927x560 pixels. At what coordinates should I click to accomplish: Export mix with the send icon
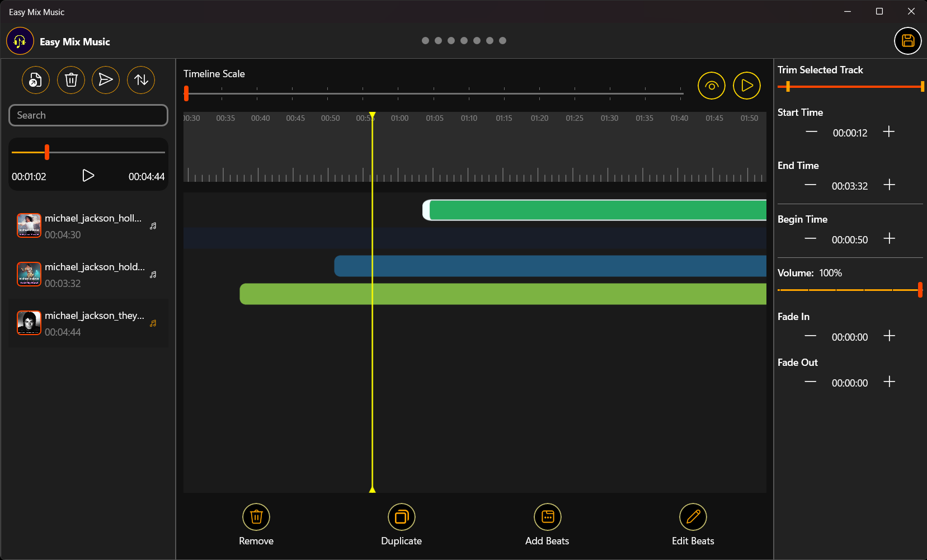[x=106, y=79]
